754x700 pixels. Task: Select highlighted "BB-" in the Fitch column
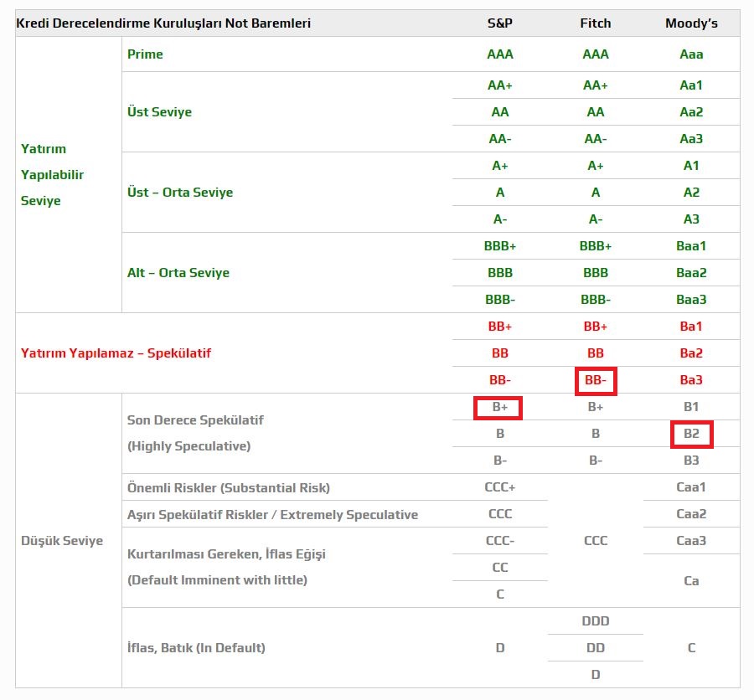596,381
